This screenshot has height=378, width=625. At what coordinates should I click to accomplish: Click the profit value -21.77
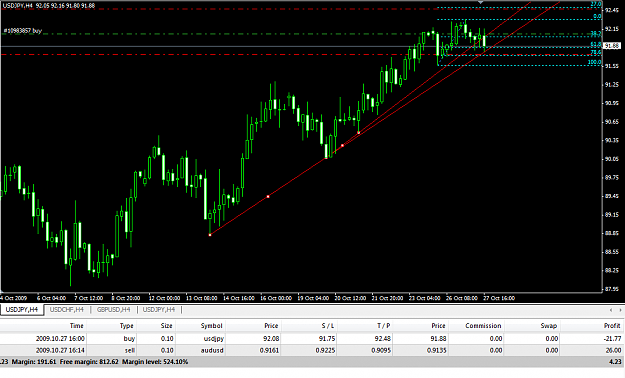coord(613,339)
